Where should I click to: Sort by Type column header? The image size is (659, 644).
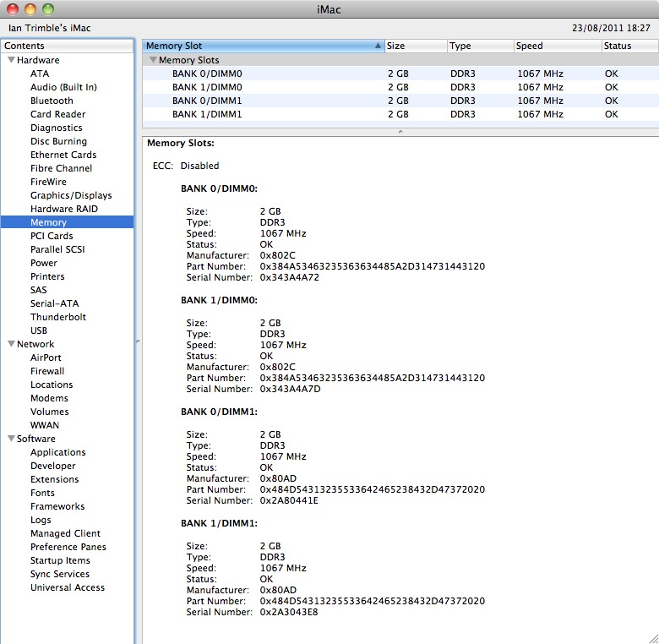(x=481, y=46)
